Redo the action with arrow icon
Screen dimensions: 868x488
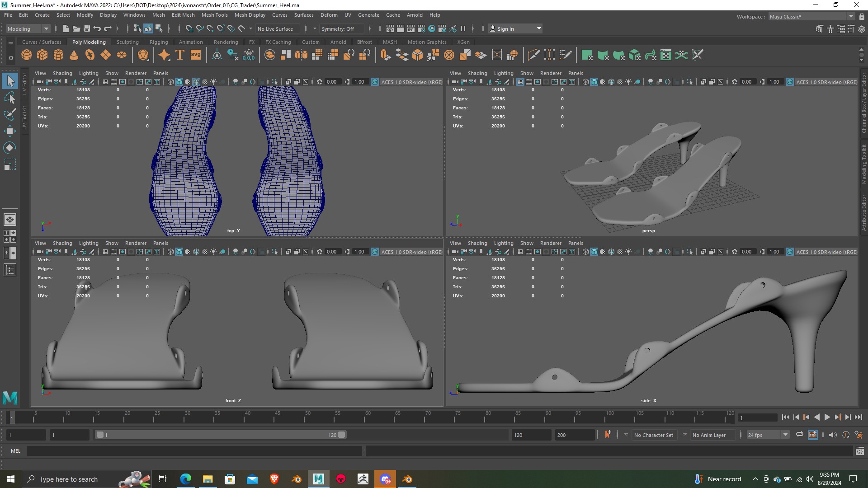[x=108, y=28]
